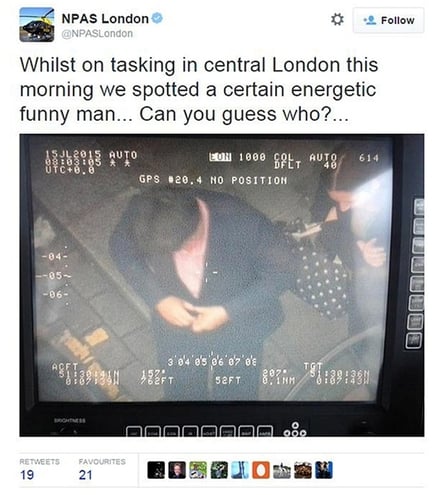The height and width of the screenshot is (495, 440).
Task: Open the dark green avatar profile
Action: click(x=219, y=470)
